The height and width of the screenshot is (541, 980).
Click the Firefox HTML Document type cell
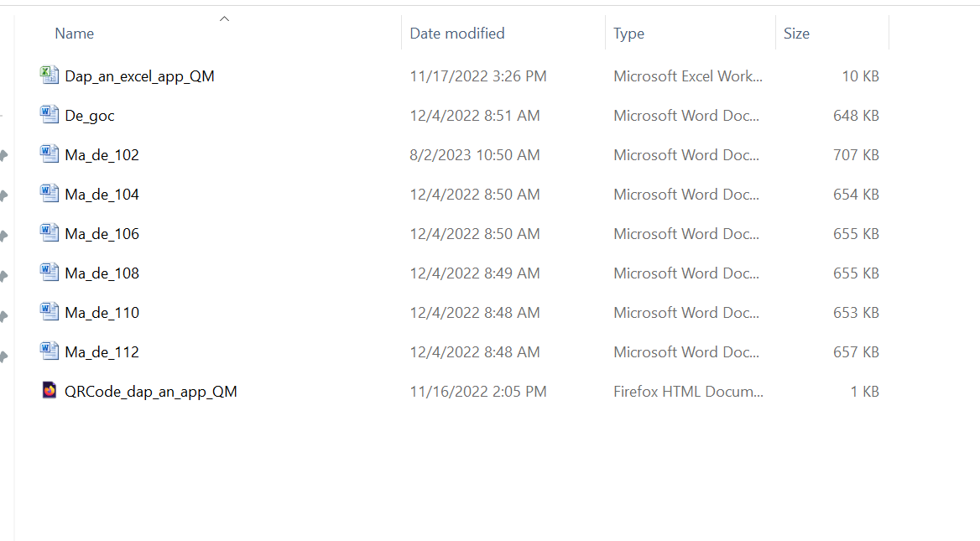click(688, 392)
